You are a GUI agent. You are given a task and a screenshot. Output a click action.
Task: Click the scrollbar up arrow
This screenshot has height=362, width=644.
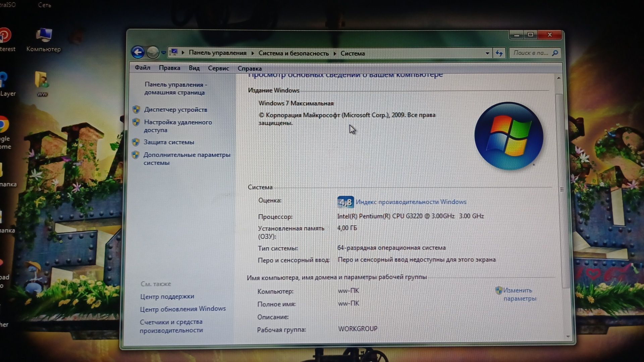(558, 78)
